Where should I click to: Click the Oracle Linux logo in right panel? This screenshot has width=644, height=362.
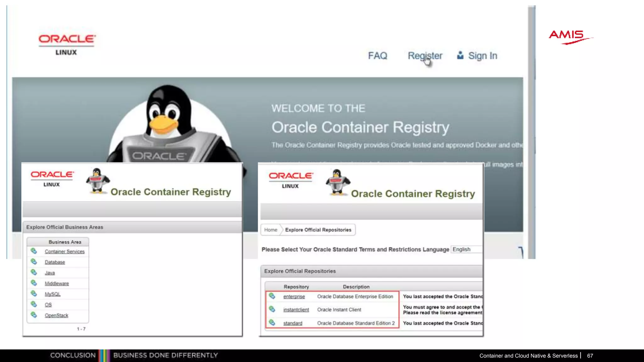pyautogui.click(x=291, y=180)
